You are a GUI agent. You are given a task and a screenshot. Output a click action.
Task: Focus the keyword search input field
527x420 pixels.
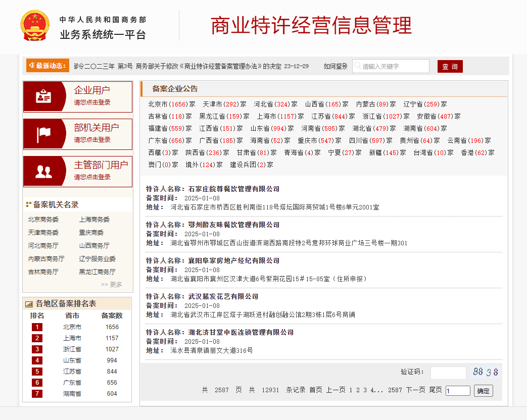(391, 66)
